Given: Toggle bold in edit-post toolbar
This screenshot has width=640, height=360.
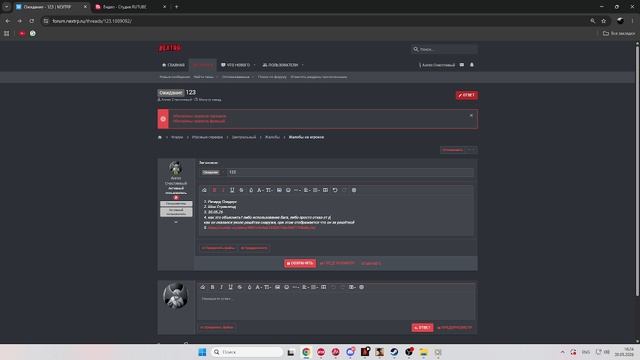Looking at the screenshot, I should (x=214, y=190).
